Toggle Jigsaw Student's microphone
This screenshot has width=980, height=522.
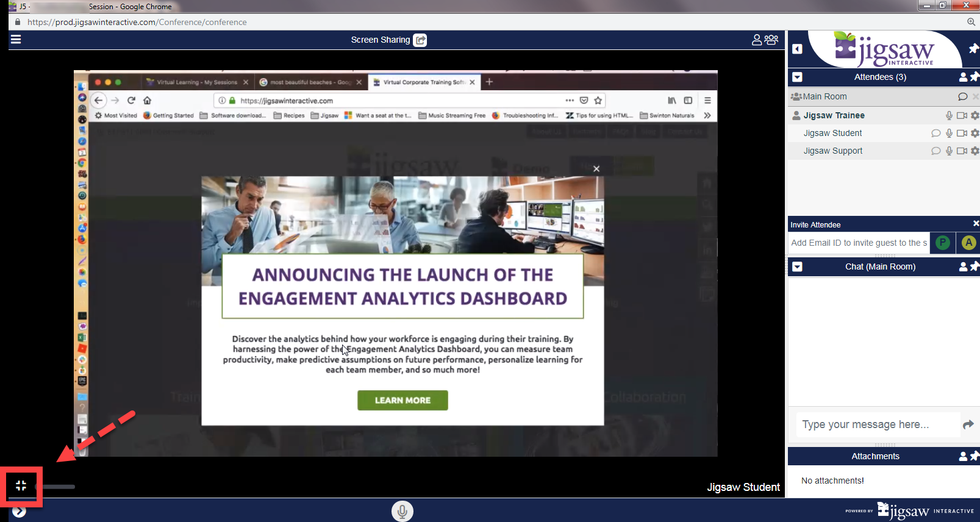click(949, 133)
